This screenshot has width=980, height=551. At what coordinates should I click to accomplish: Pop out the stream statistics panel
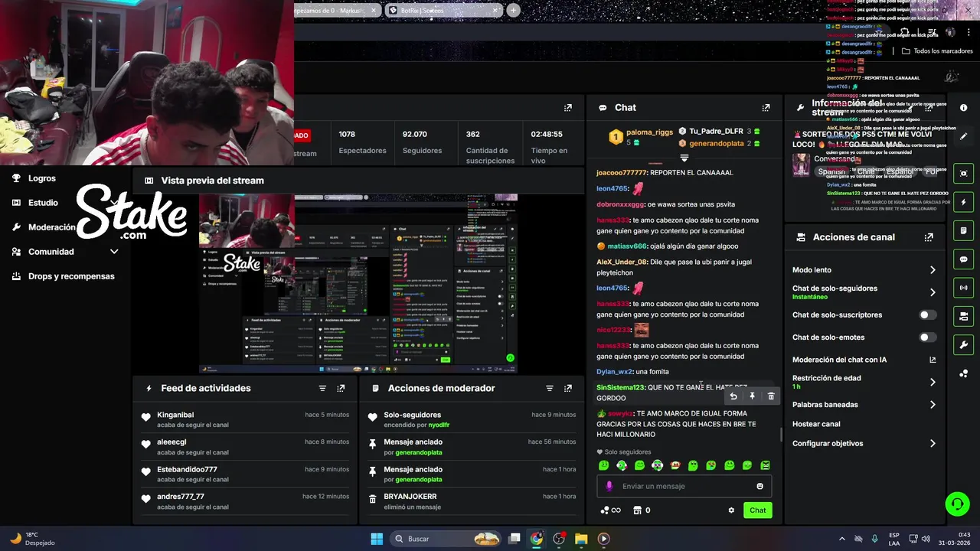click(x=567, y=108)
